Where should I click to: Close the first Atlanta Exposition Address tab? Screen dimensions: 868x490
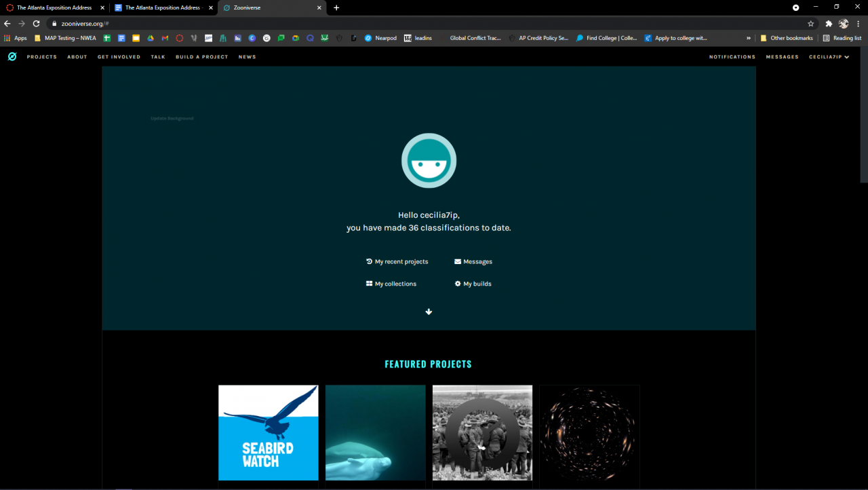[x=102, y=7]
